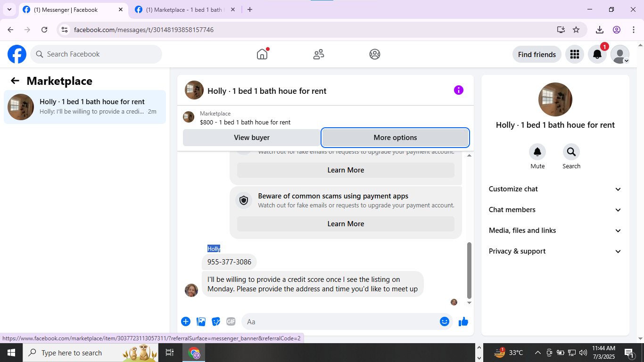The width and height of the screenshot is (644, 362).
Task: Open account profile avatar menu
Action: coord(619,54)
